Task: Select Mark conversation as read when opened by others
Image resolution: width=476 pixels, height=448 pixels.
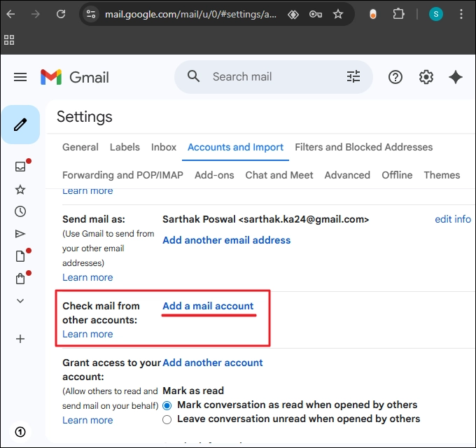Action: click(x=167, y=405)
